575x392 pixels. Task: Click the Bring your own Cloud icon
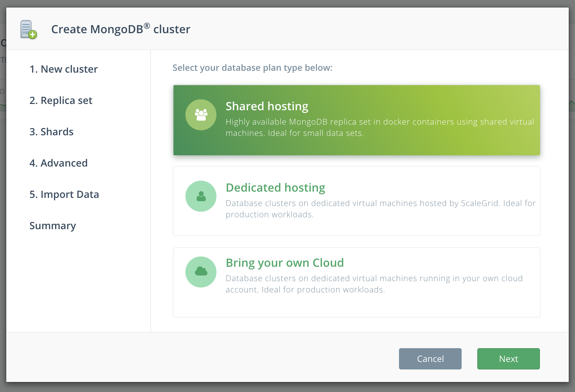click(201, 272)
